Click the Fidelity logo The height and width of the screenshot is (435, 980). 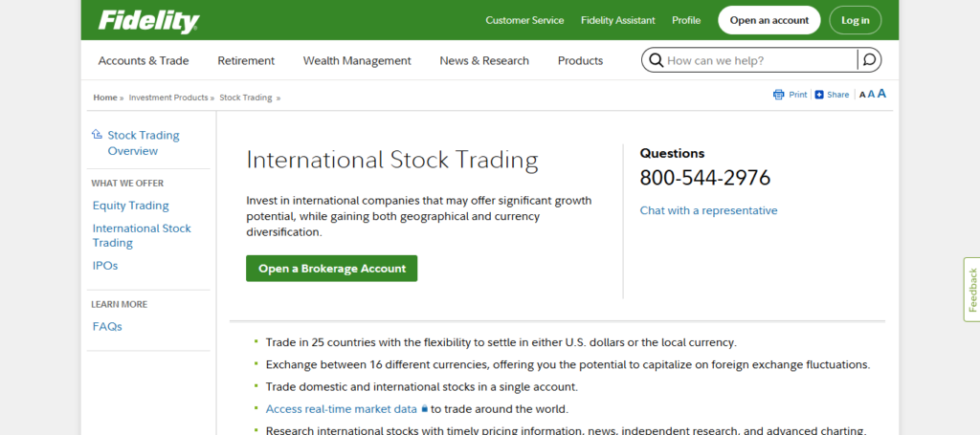[148, 21]
